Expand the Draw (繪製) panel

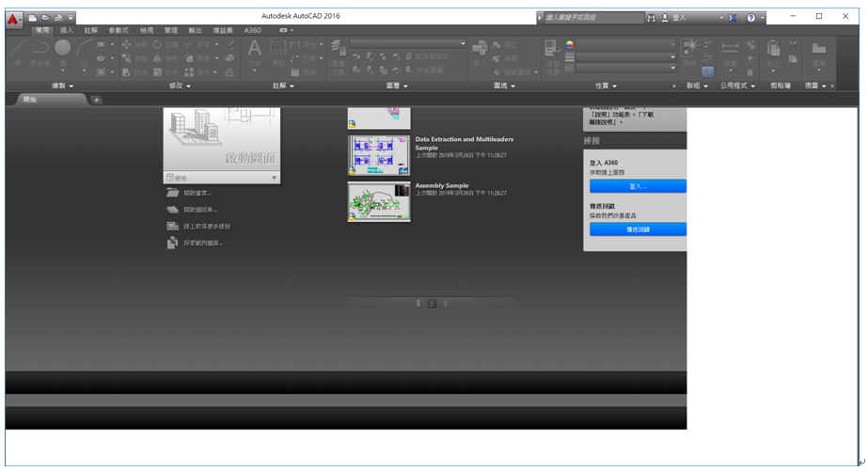[62, 86]
